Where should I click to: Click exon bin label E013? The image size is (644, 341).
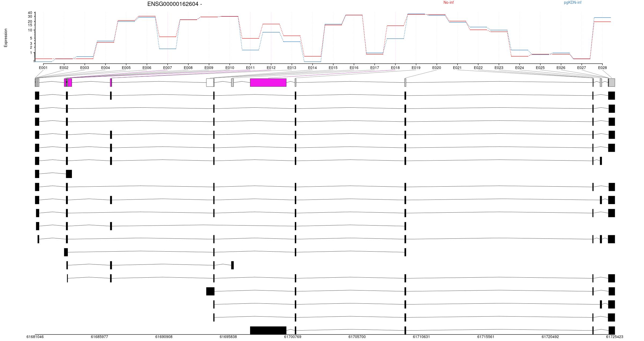point(292,68)
